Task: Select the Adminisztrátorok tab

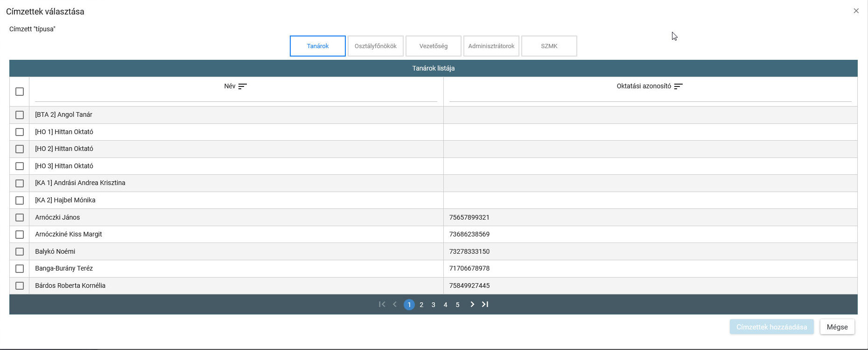Action: tap(491, 46)
